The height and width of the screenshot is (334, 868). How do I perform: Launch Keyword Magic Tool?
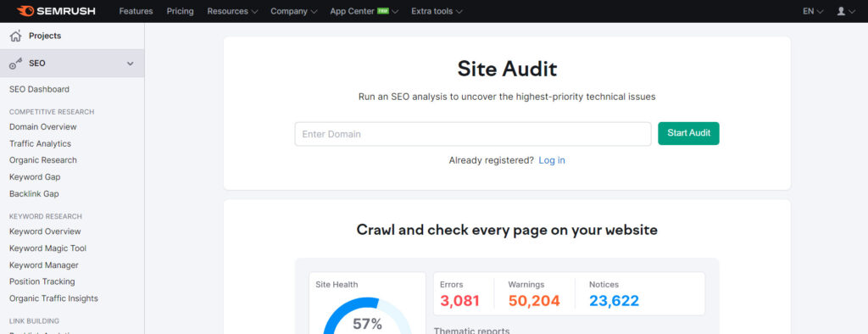pyautogui.click(x=48, y=248)
